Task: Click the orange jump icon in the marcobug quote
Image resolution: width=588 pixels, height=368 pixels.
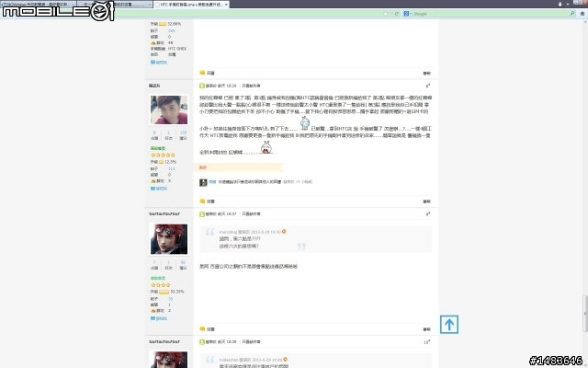Action: [x=284, y=231]
